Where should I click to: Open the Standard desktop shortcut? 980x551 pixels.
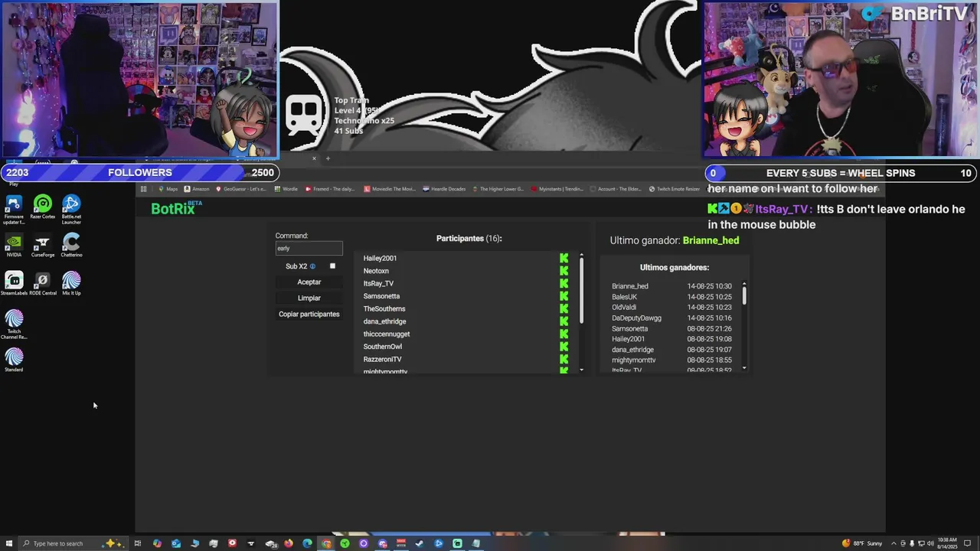[14, 360]
